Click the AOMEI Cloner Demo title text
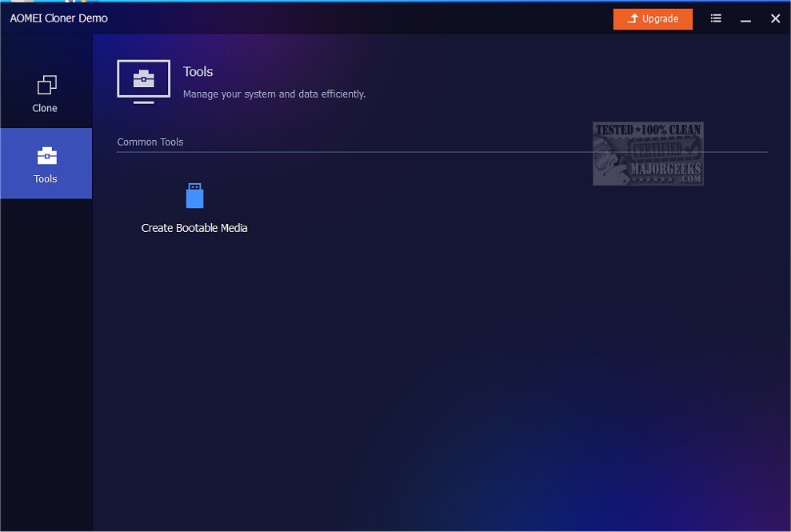Viewport: 791px width, 532px height. (x=58, y=18)
